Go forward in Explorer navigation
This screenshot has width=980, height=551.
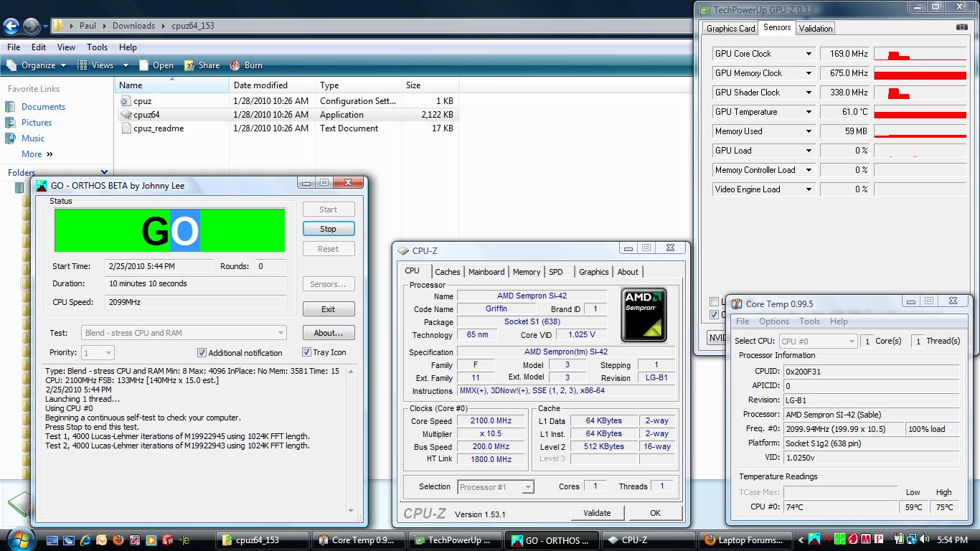pyautogui.click(x=31, y=27)
